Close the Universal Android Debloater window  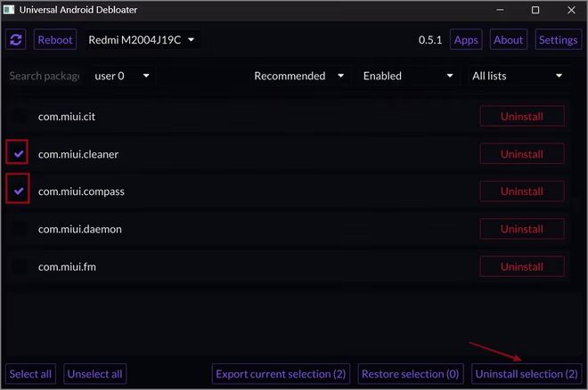tap(571, 10)
